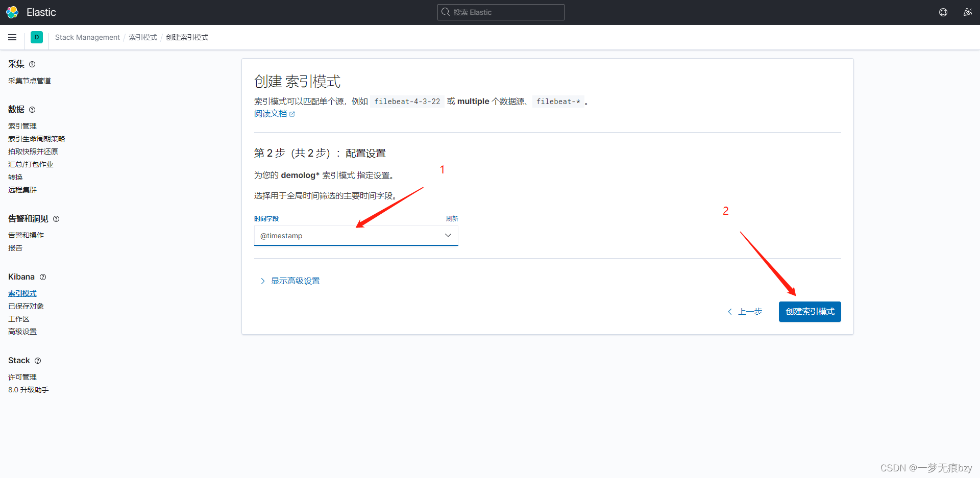980x478 pixels.
Task: Open 远程集群 in sidebar
Action: point(22,190)
